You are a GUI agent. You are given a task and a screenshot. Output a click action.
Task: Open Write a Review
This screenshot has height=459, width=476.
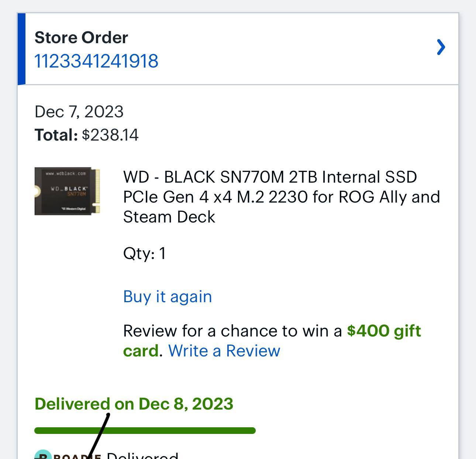[x=224, y=351]
